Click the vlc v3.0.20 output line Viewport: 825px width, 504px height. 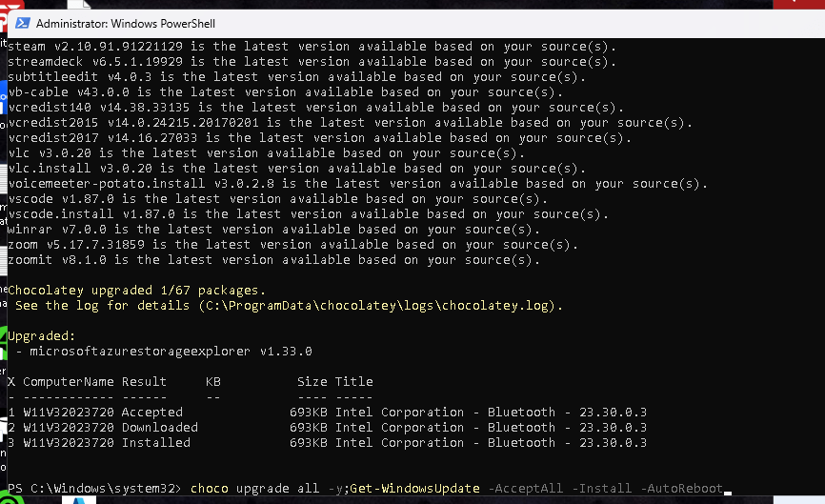point(266,153)
